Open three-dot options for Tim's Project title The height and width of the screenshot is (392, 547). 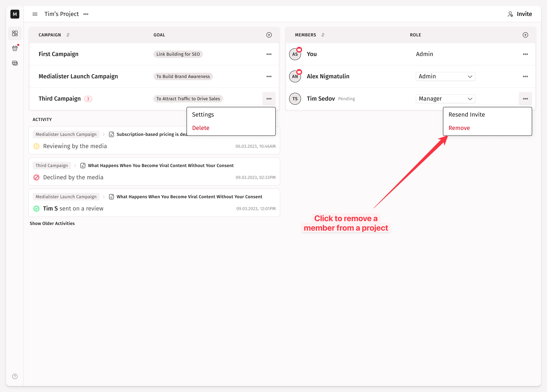point(86,14)
